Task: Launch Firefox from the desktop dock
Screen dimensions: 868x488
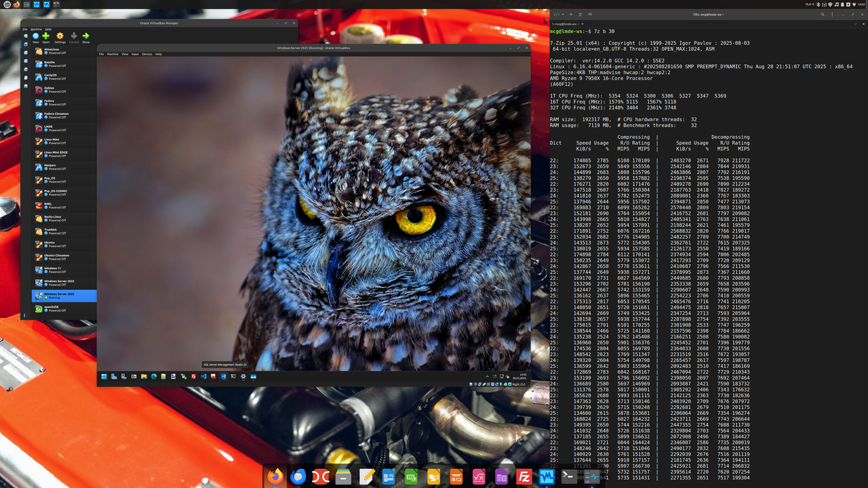Action: point(275,476)
